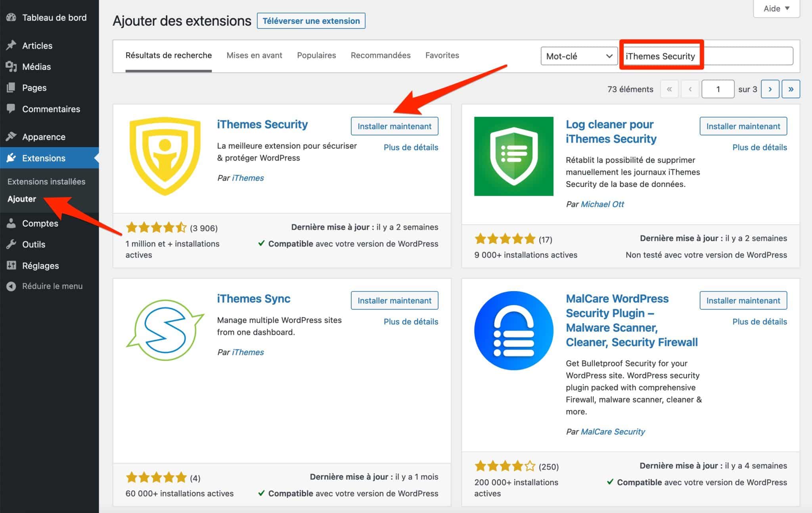The height and width of the screenshot is (513, 812).
Task: Click the Extensions plug icon
Action: [x=11, y=158]
